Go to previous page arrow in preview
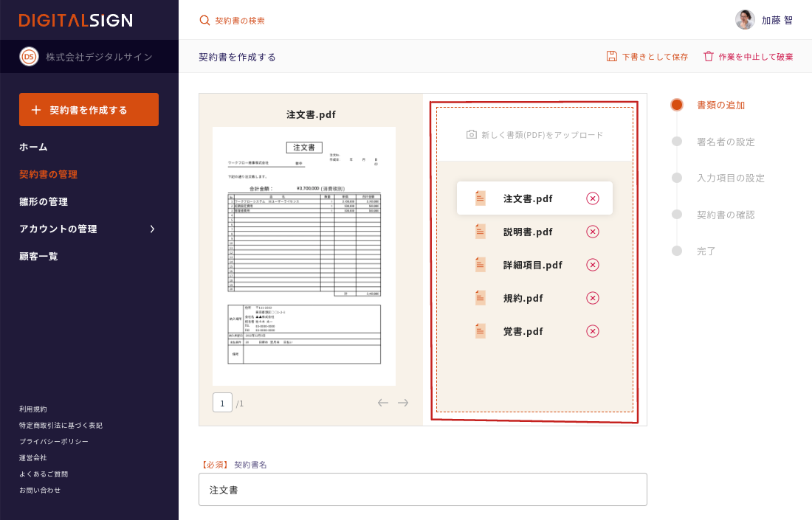This screenshot has height=520, width=812. pyautogui.click(x=382, y=403)
